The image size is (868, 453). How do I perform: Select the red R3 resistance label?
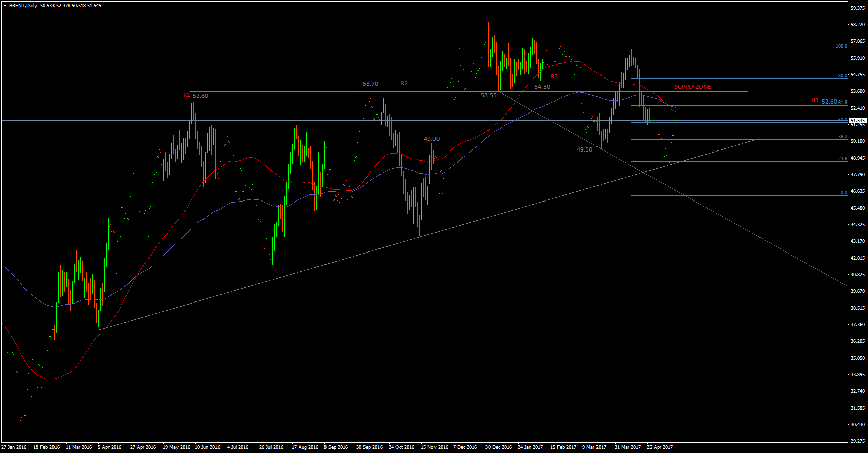point(554,77)
